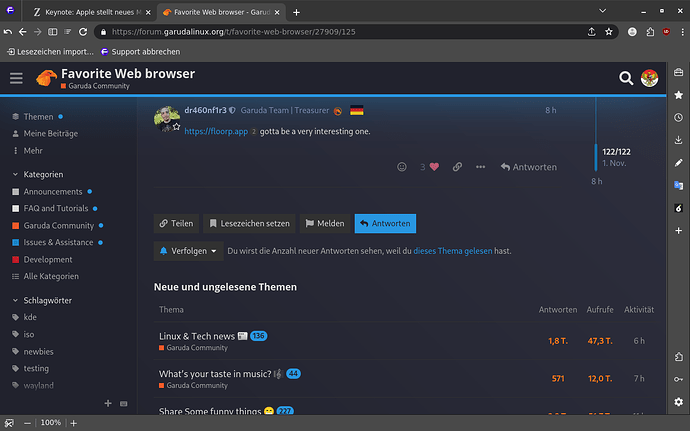Screen dimensions: 690x431
Task: Open the forum hamburger sidebar menu
Action: click(x=16, y=78)
